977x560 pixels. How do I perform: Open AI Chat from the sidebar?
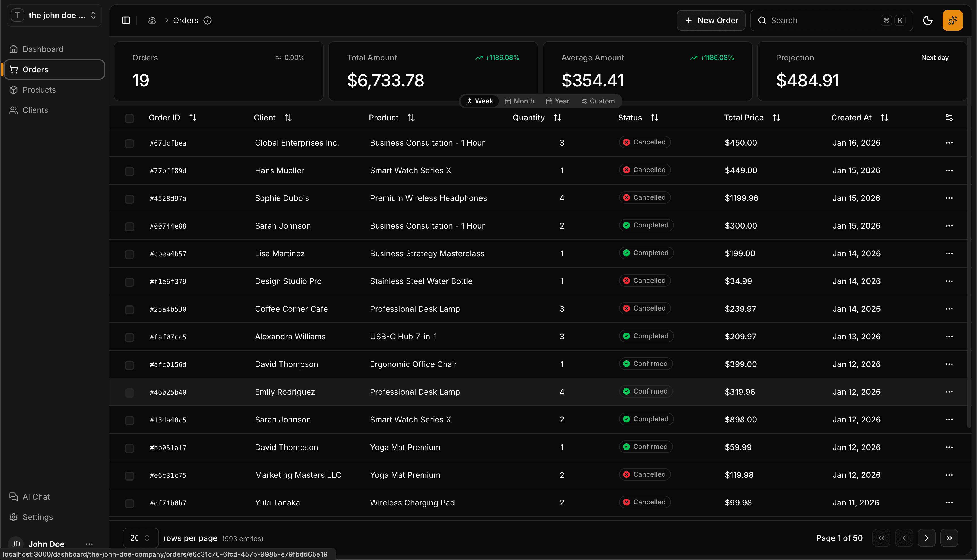pyautogui.click(x=36, y=496)
